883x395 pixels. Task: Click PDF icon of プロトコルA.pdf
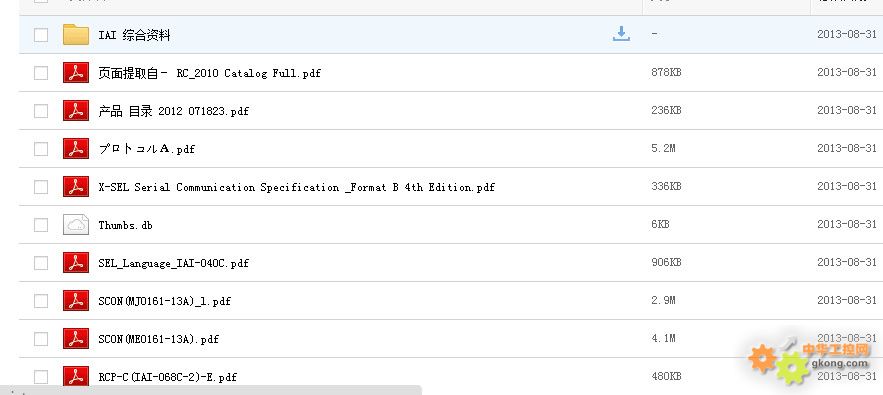(x=76, y=149)
